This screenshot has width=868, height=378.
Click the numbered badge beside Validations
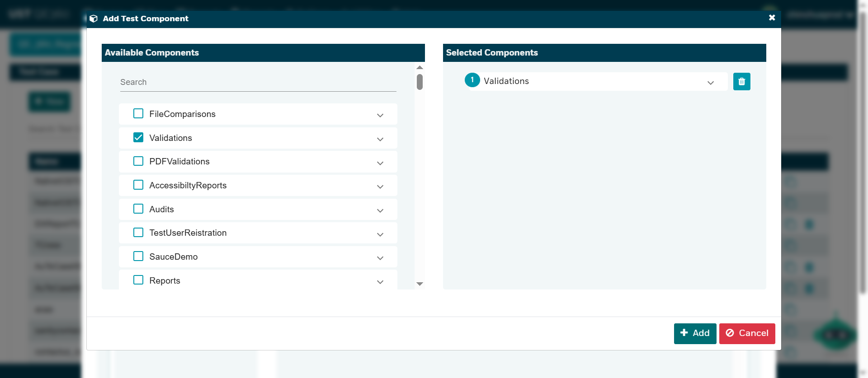[x=472, y=80]
